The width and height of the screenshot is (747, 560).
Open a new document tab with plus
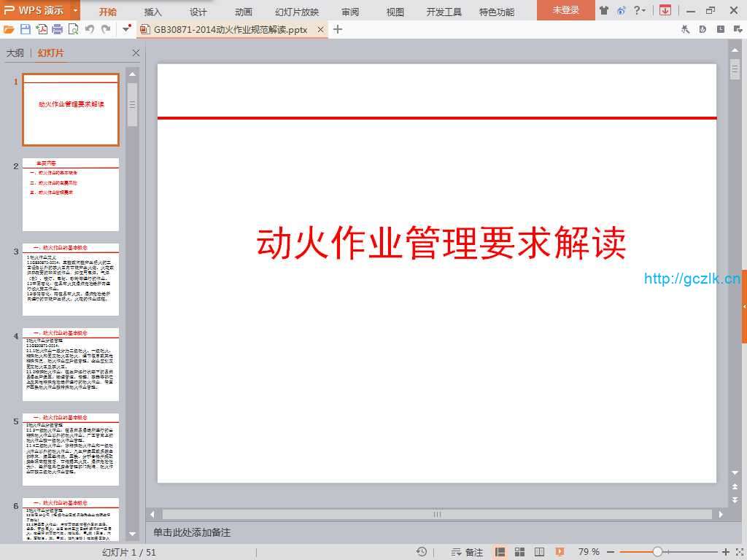338,29
